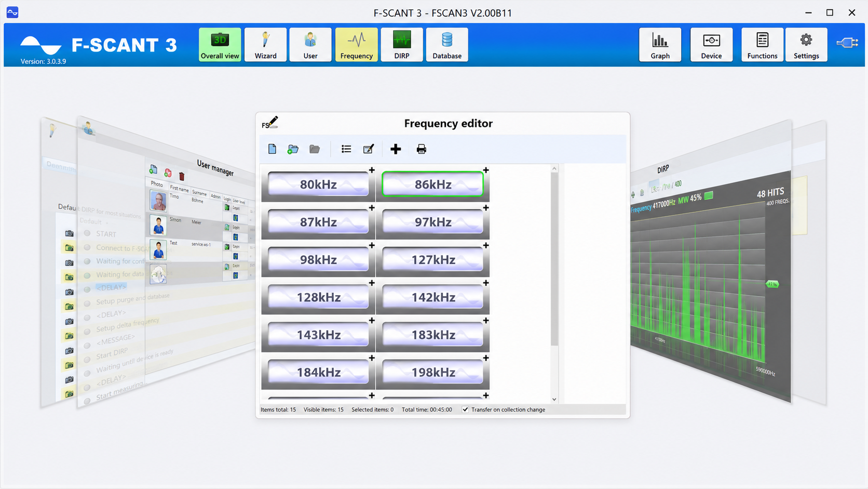The height and width of the screenshot is (489, 868).
Task: Open the User section in the toolbar
Action: pyautogui.click(x=310, y=45)
